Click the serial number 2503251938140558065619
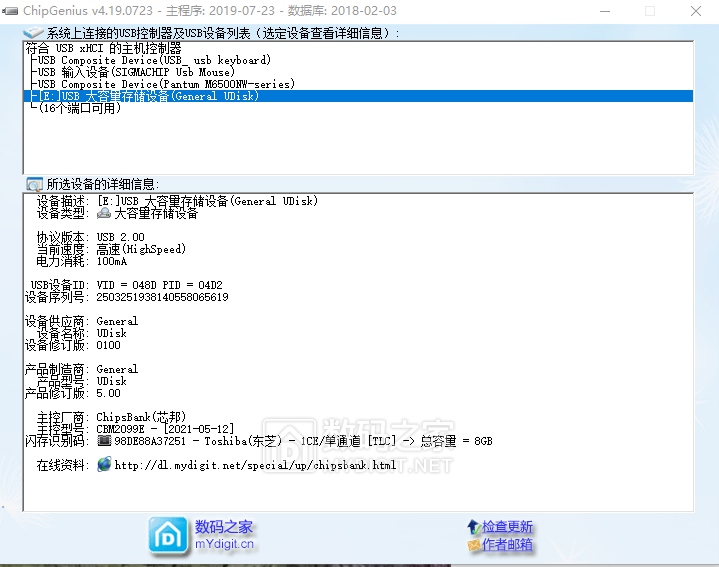Image resolution: width=719 pixels, height=567 pixels. [x=162, y=297]
